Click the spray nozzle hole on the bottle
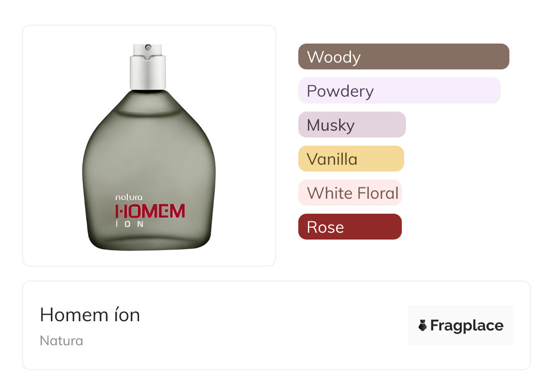553x392 pixels. tap(148, 47)
